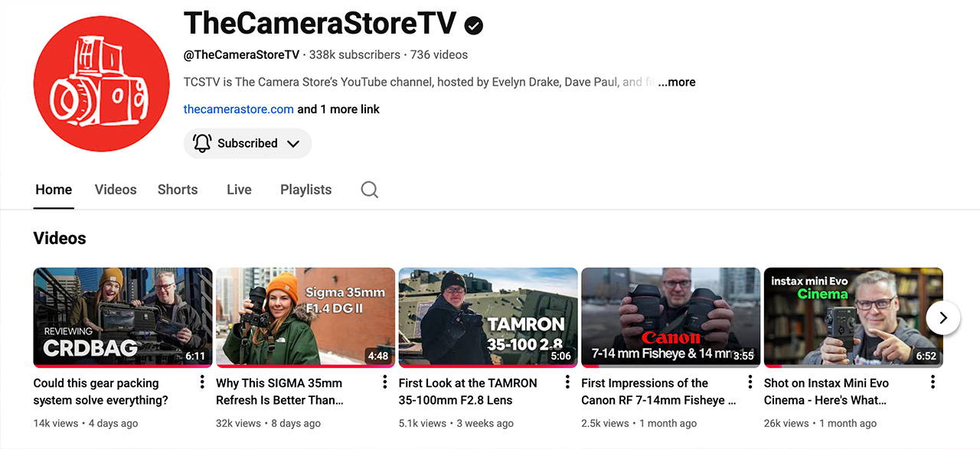This screenshot has height=449, width=980.
Task: Open 'First Impressions of the Canon RF' title
Action: [658, 392]
